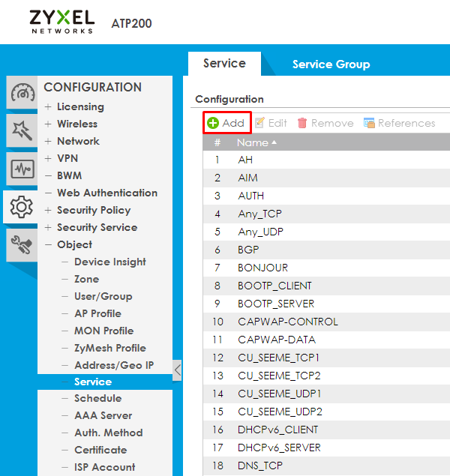This screenshot has width=450, height=476.
Task: Open Schedule under Object
Action: 97,398
